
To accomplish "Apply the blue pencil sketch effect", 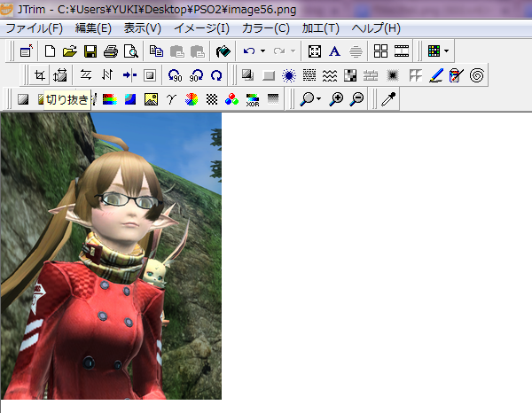I will (x=436, y=75).
